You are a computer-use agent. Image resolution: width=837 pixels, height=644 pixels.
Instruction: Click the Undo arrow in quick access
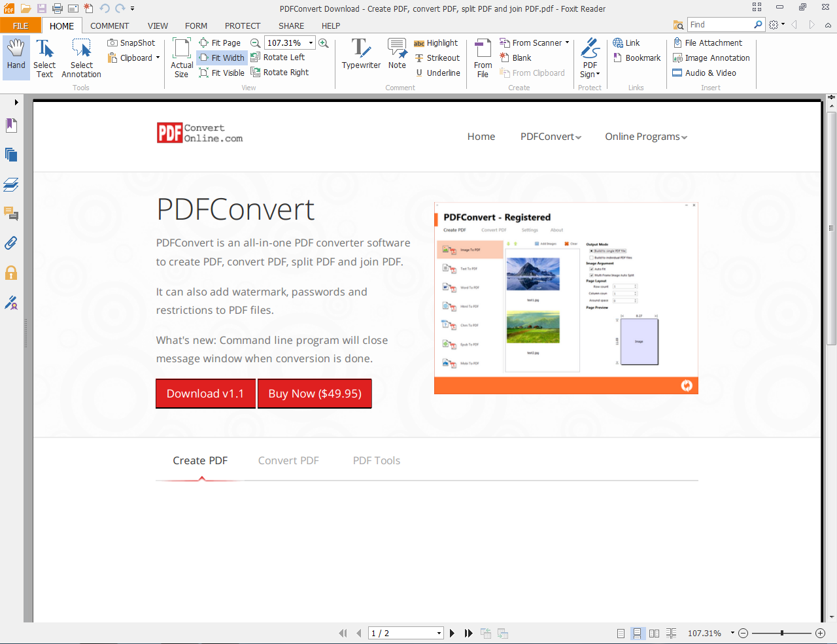click(105, 8)
